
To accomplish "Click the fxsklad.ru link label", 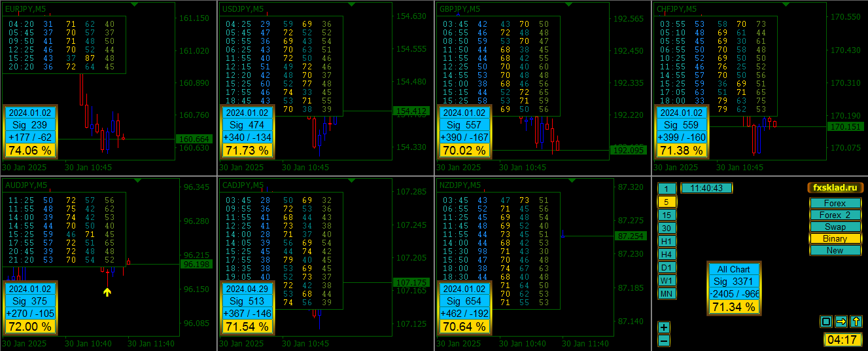I will [x=834, y=187].
